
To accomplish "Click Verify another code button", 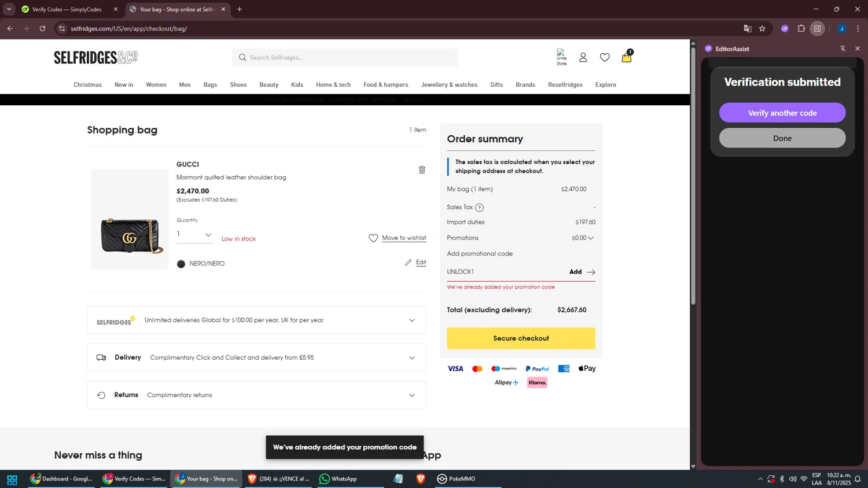I will pos(782,113).
